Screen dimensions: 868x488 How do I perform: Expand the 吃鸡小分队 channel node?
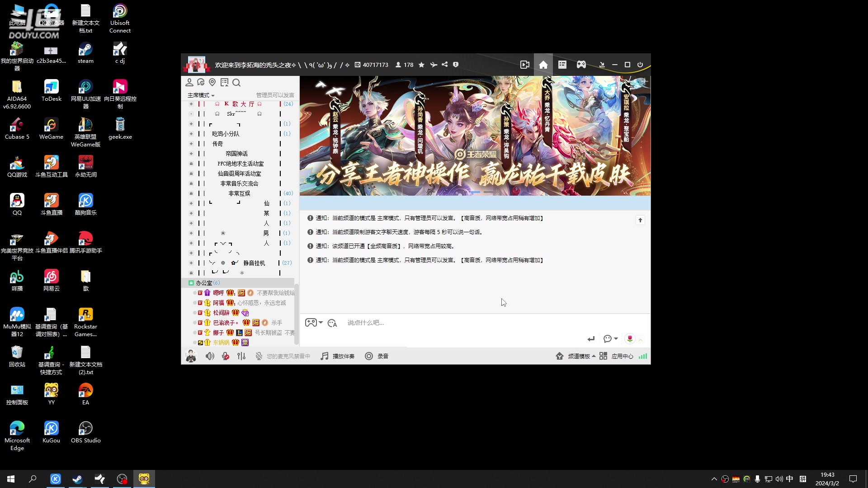(191, 133)
